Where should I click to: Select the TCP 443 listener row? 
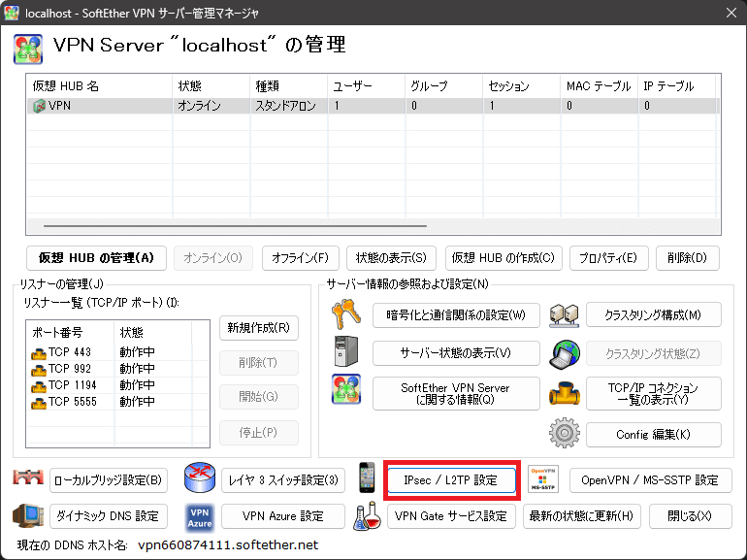117,352
